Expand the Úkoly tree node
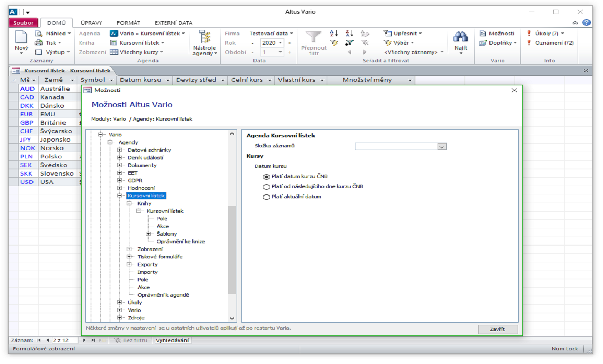Viewport: 603px width, 364px height. coord(120,302)
